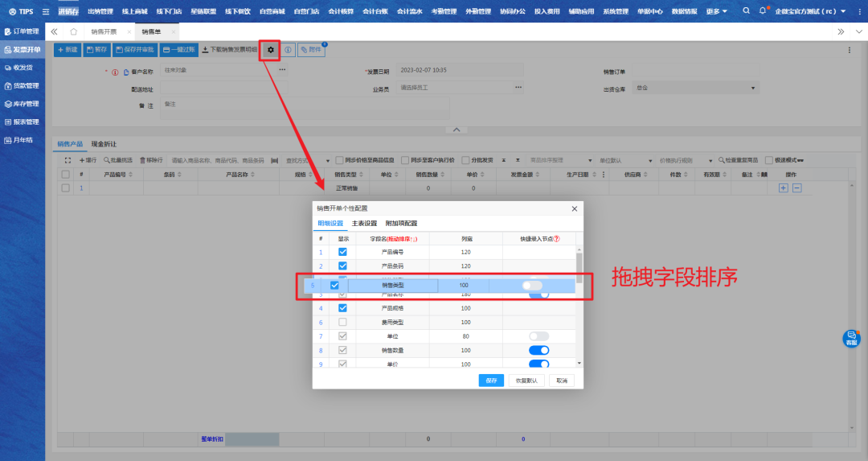Uncheck the 产品编号 display checkbox

343,252
